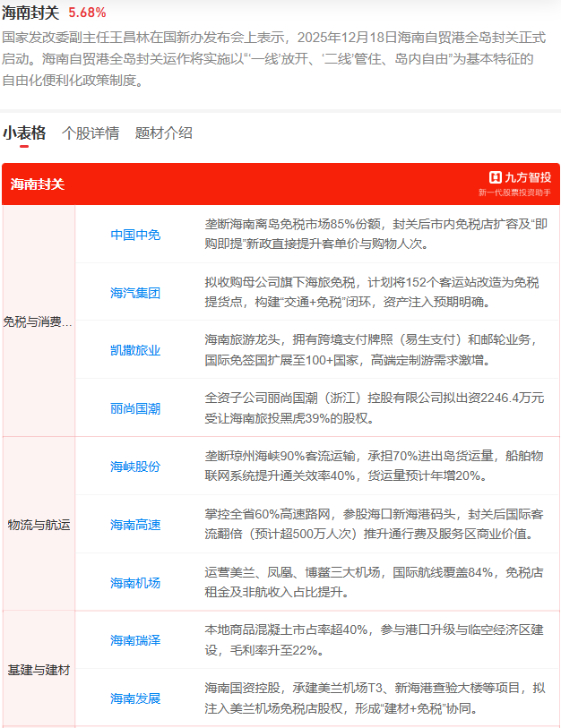Click 海南封关 in the red table header
The image size is (561, 728).
(x=38, y=184)
